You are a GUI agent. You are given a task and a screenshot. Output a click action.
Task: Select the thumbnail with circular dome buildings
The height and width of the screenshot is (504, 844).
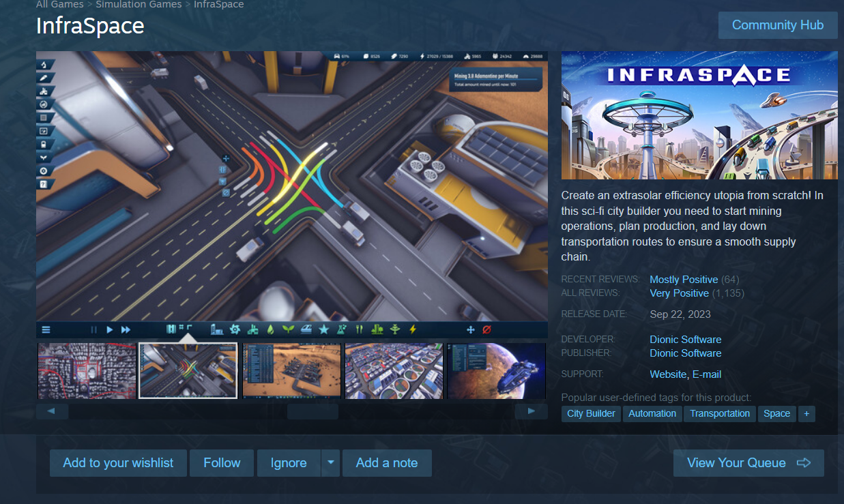(x=394, y=370)
